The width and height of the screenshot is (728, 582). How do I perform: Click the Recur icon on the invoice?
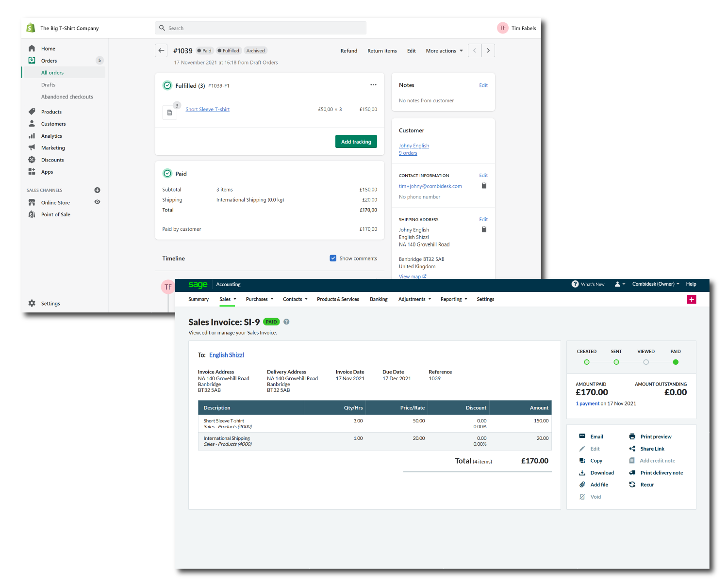[x=632, y=485]
